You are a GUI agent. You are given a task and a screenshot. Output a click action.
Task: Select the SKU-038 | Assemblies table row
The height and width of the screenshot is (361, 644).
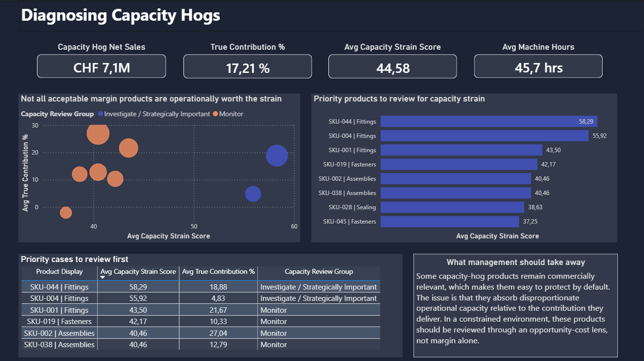pyautogui.click(x=59, y=344)
